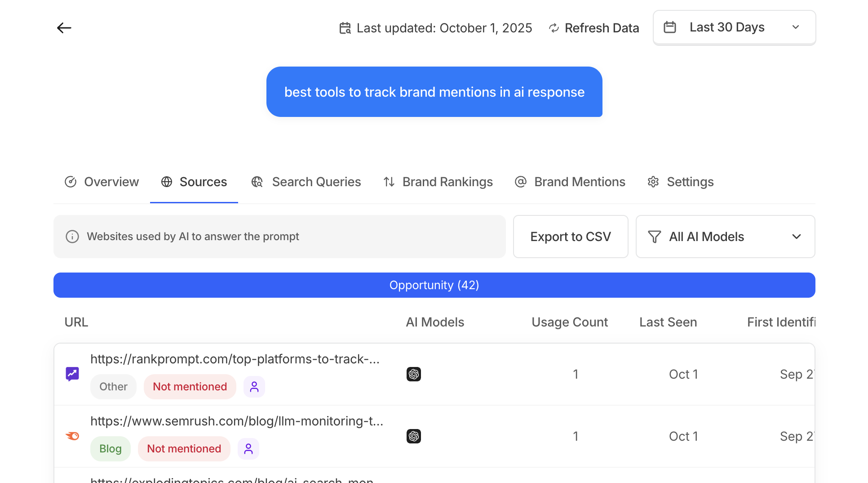Click the Refresh Data button
The height and width of the screenshot is (483, 868).
(594, 28)
